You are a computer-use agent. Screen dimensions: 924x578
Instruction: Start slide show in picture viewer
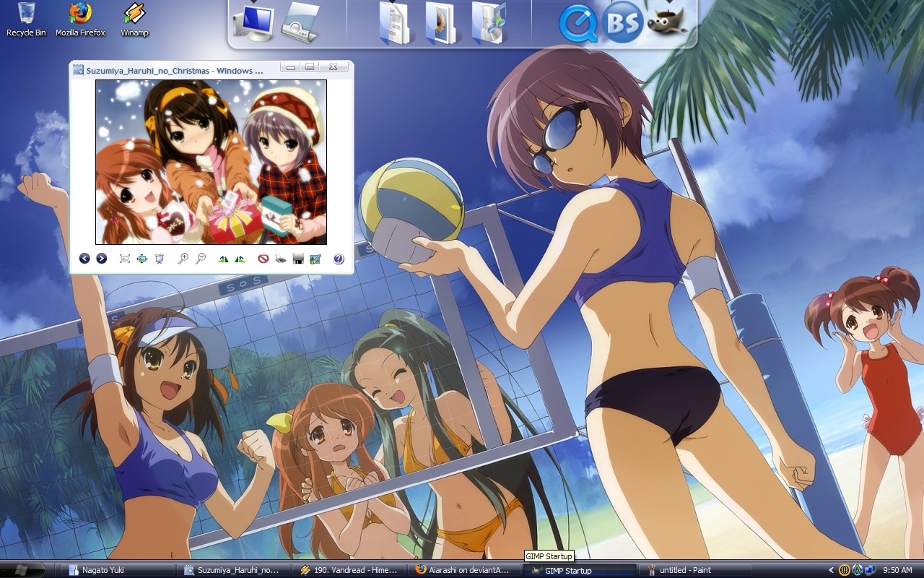[x=160, y=259]
